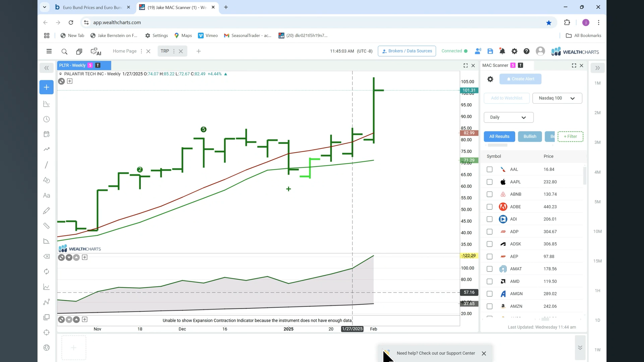Open the help question mark icon

point(527,51)
